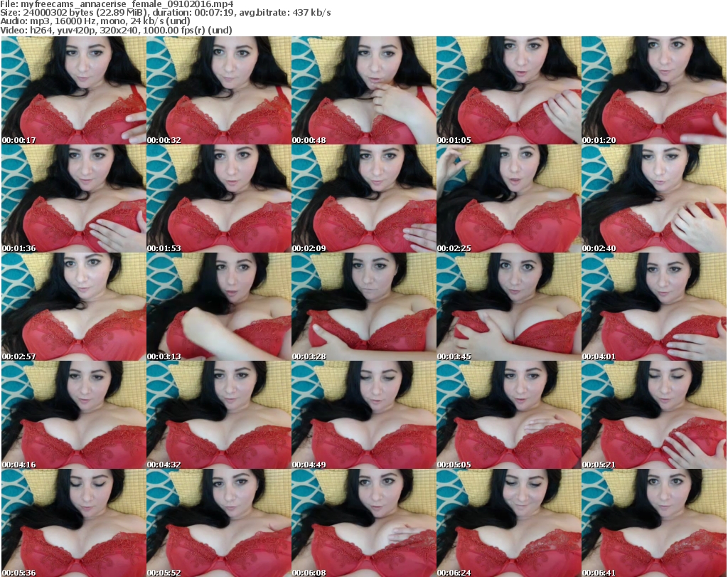Pick the thumbnail marked 00:05:21
728x577 pixels.
pos(653,415)
